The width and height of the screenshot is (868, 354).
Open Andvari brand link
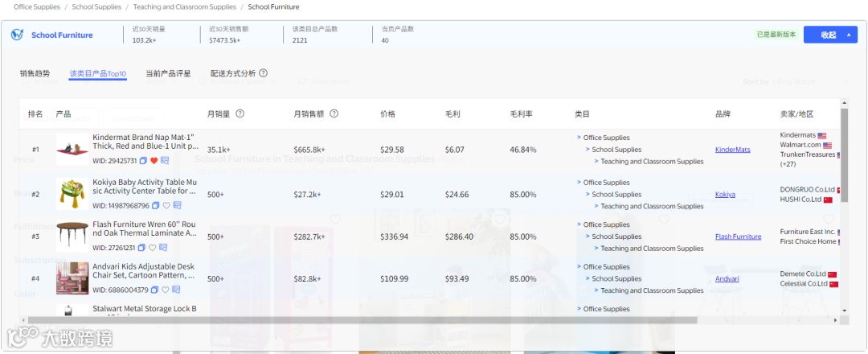727,278
